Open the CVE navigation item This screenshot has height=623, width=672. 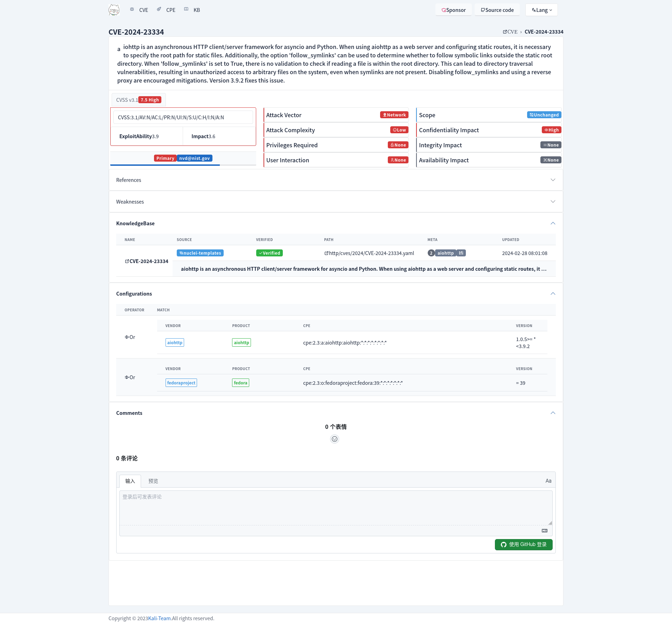(x=139, y=10)
